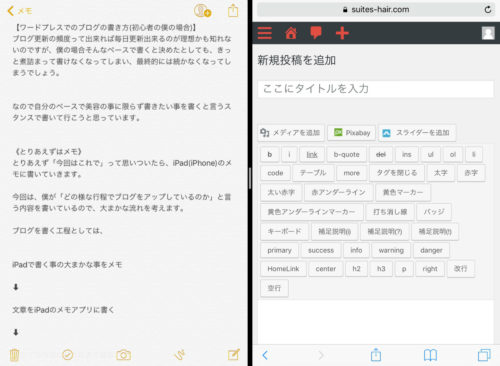Image resolution: width=500 pixels, height=366 pixels.
Task: Click the right align button
Action: [x=430, y=269]
